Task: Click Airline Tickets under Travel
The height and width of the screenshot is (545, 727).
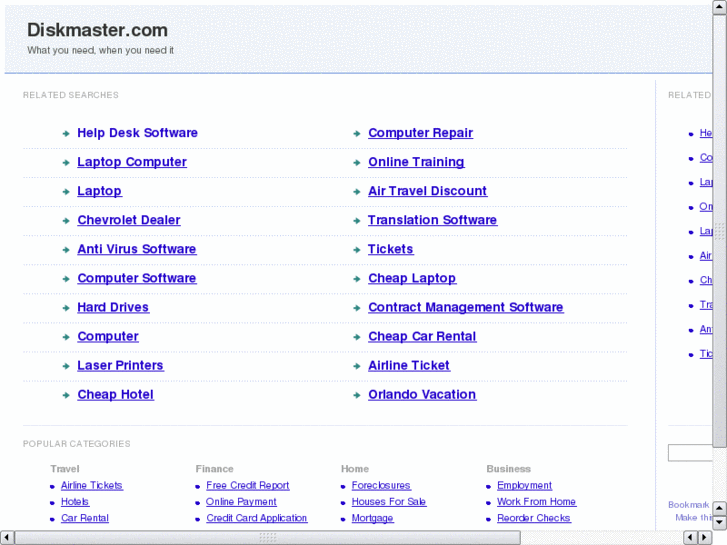Action: click(x=91, y=486)
